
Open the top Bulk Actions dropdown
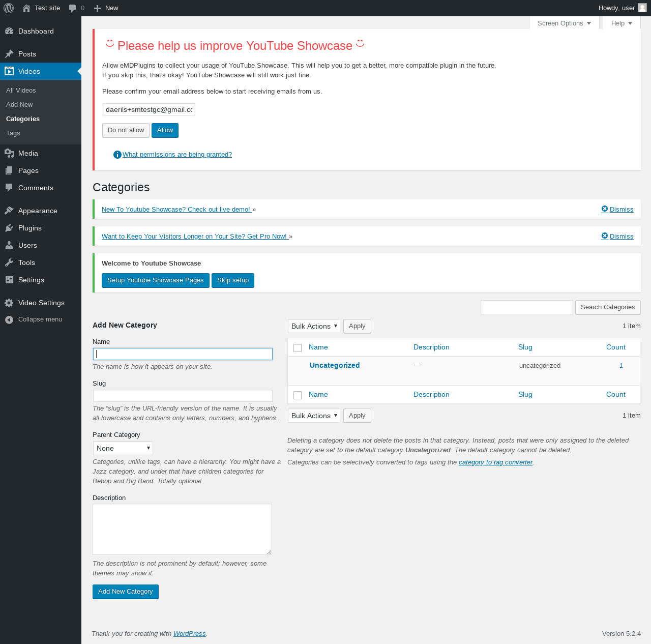coord(314,326)
